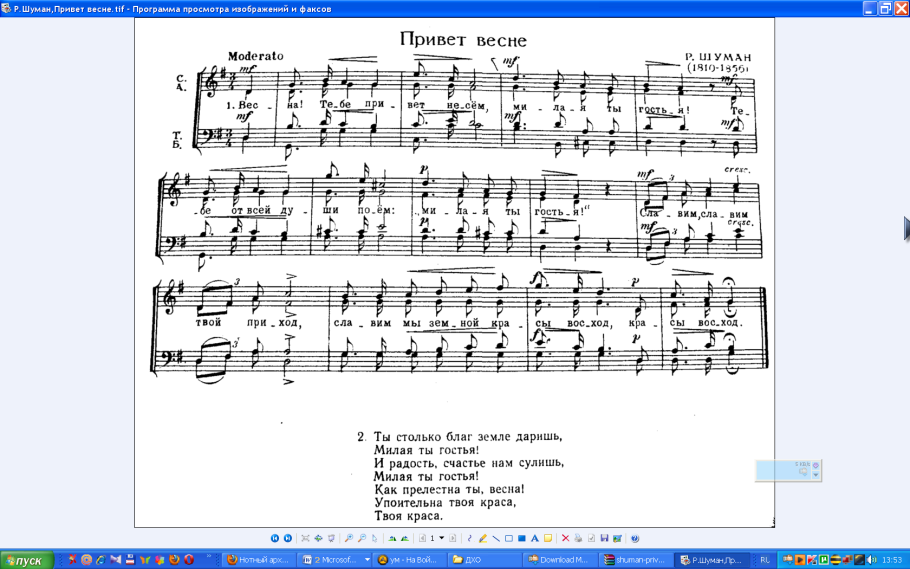Go to the previous image
The height and width of the screenshot is (569, 910).
click(275, 538)
